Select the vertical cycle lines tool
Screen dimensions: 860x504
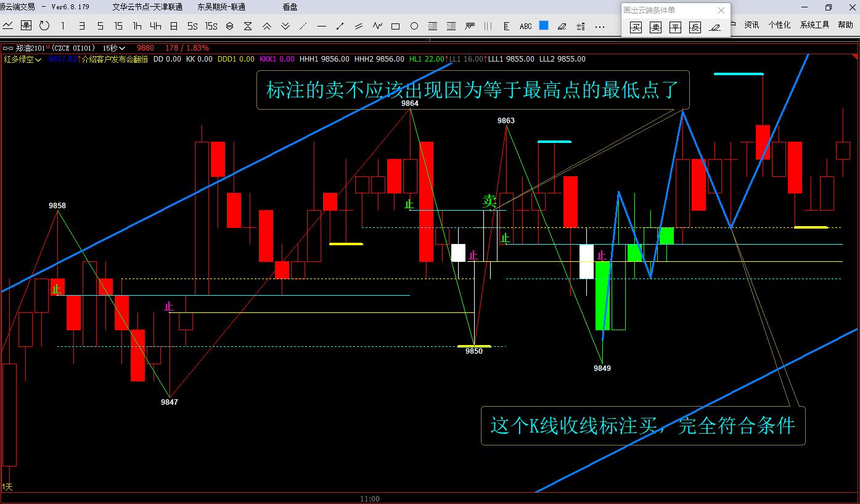pos(488,26)
